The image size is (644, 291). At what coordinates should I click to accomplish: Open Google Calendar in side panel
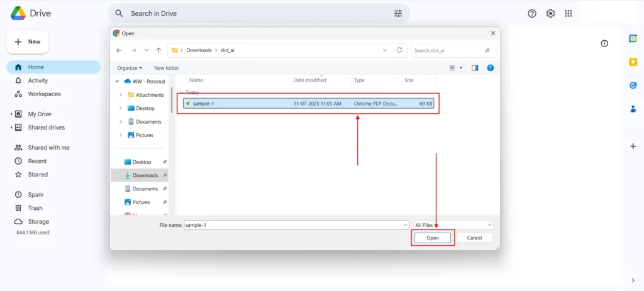click(633, 38)
